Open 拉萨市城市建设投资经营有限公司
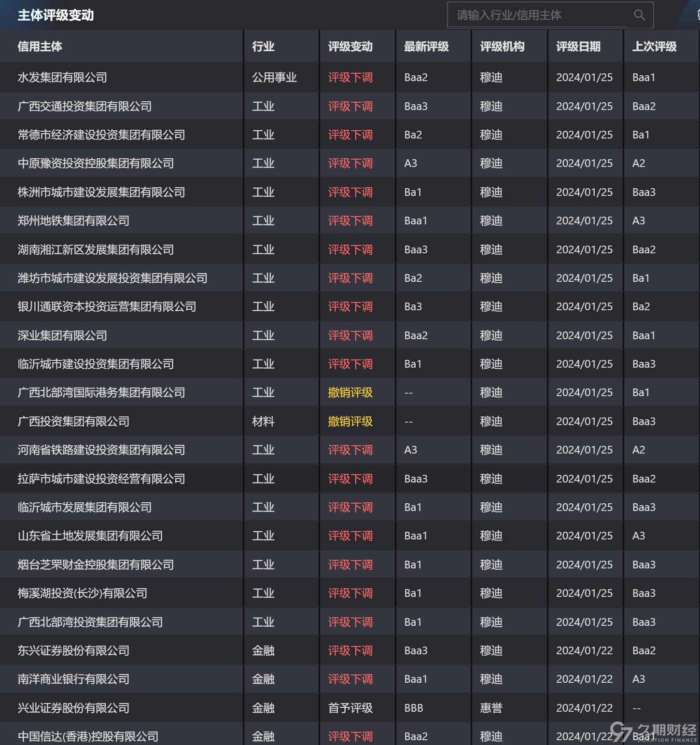 [101, 479]
